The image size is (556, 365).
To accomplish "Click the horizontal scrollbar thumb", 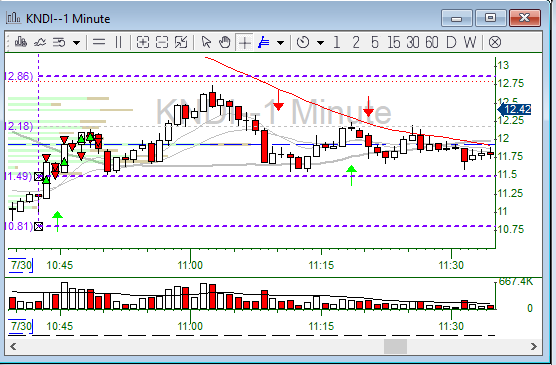I will click(x=395, y=347).
